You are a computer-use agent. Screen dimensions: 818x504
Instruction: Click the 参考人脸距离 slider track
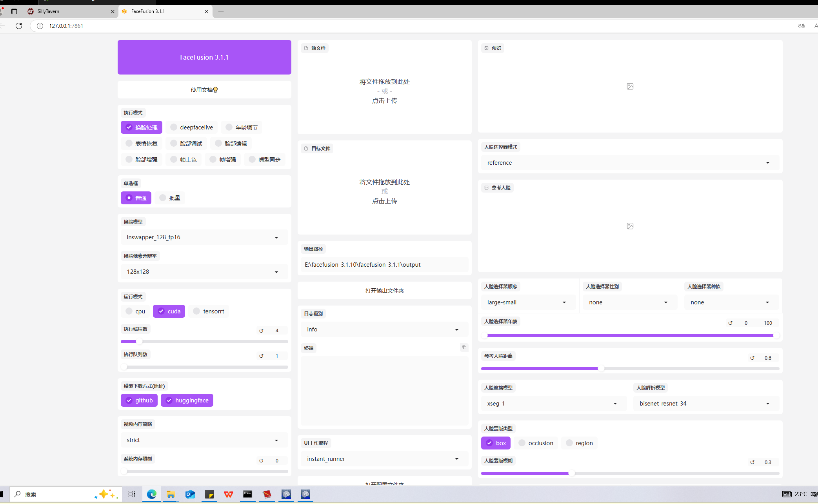pyautogui.click(x=630, y=369)
